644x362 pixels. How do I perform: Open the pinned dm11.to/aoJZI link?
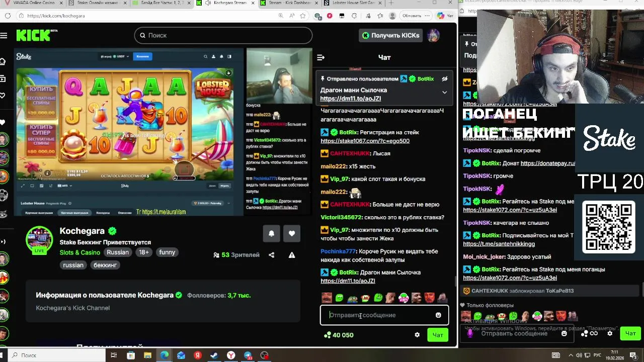350,99
